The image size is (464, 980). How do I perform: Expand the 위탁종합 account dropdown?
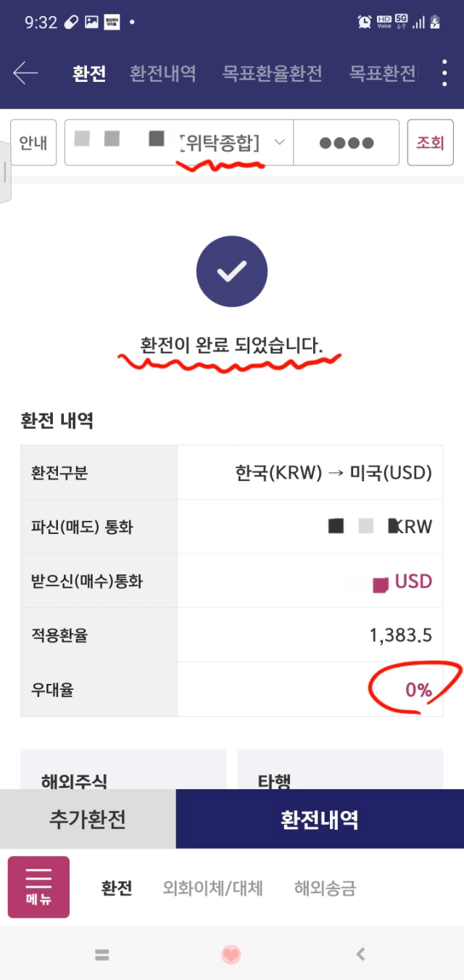(179, 143)
